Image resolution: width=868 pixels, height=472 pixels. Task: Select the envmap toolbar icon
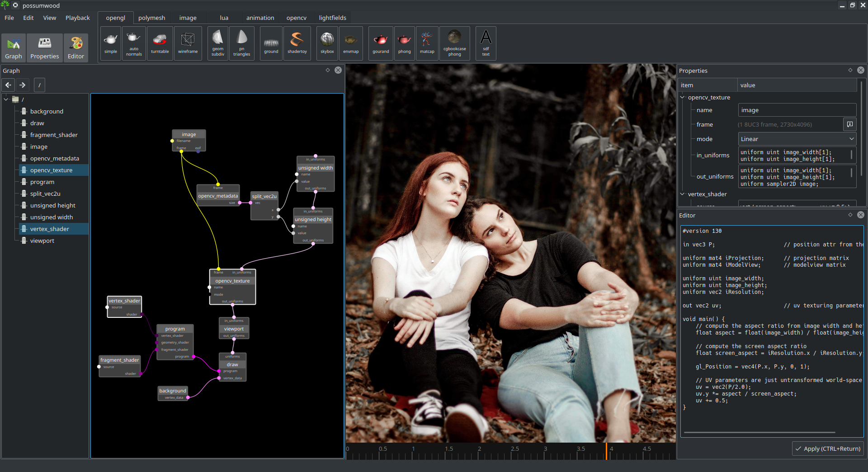351,43
